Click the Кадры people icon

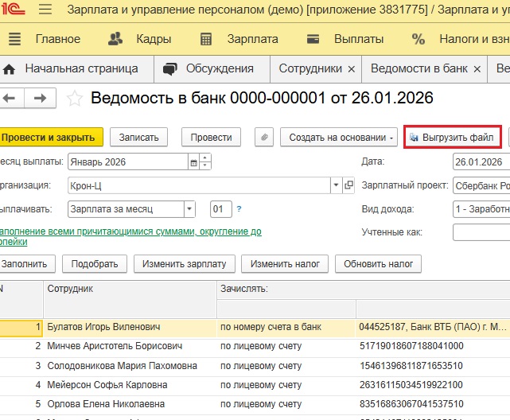click(x=115, y=39)
